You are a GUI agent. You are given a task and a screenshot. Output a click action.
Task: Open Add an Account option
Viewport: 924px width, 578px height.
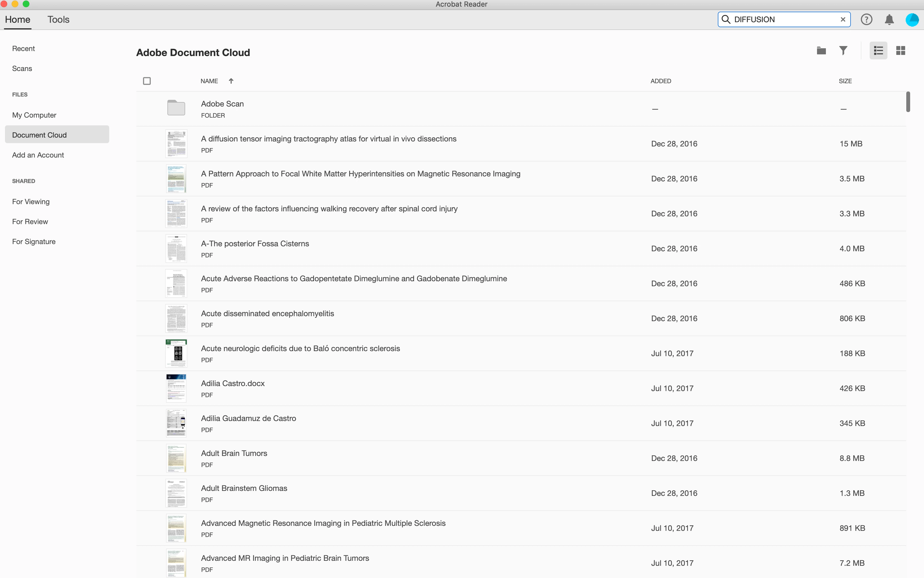click(38, 155)
